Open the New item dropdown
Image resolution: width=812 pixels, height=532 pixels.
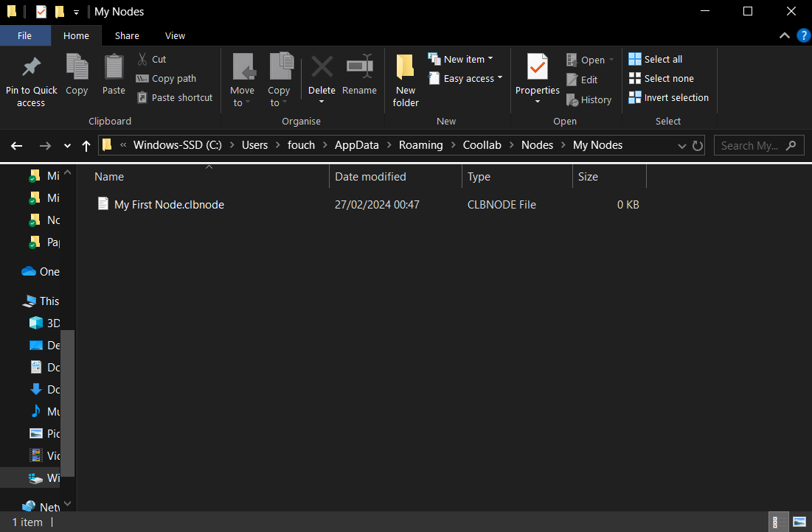tap(460, 59)
